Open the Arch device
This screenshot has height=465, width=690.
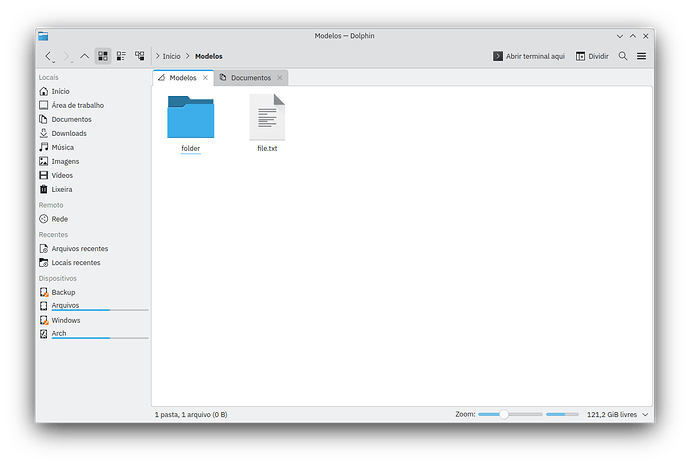pos(93,334)
